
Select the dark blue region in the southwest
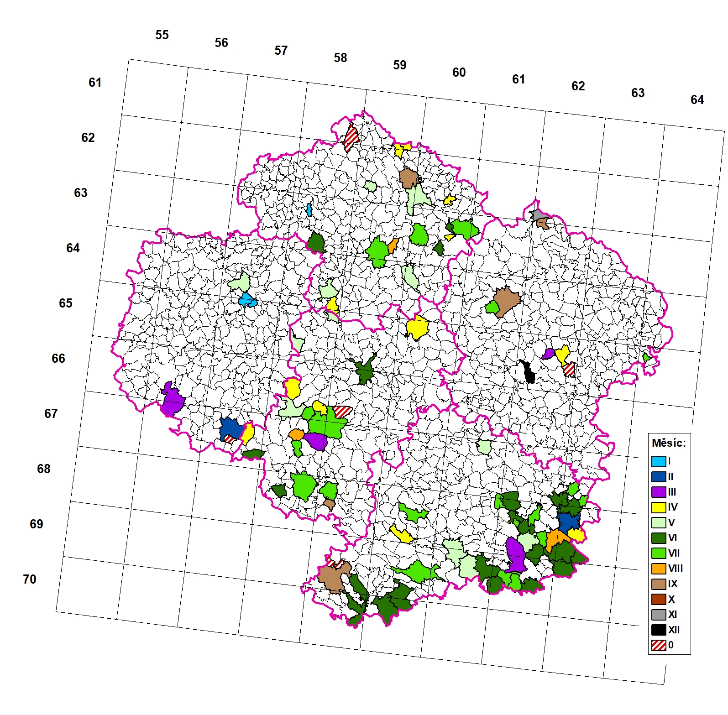pyautogui.click(x=231, y=429)
